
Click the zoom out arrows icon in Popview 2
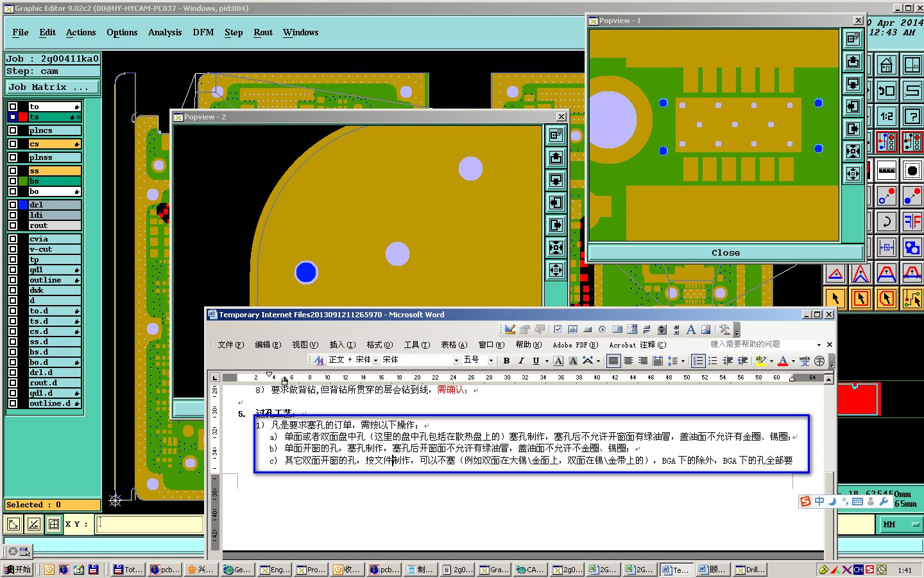[x=556, y=270]
